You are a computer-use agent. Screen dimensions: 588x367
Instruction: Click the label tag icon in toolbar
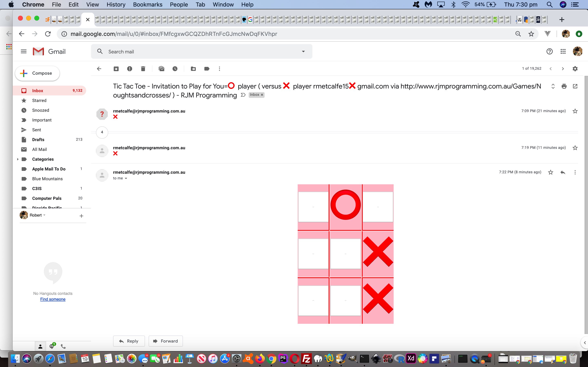click(x=207, y=69)
